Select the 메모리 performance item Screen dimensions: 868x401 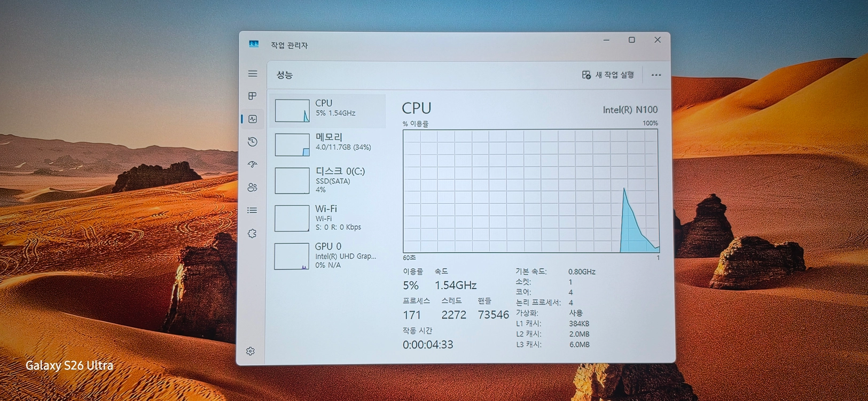328,144
